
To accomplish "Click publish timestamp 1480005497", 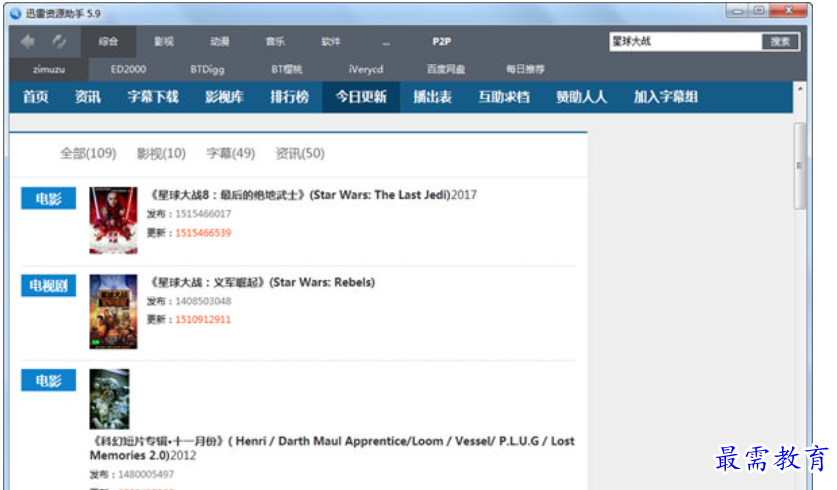I will [146, 475].
